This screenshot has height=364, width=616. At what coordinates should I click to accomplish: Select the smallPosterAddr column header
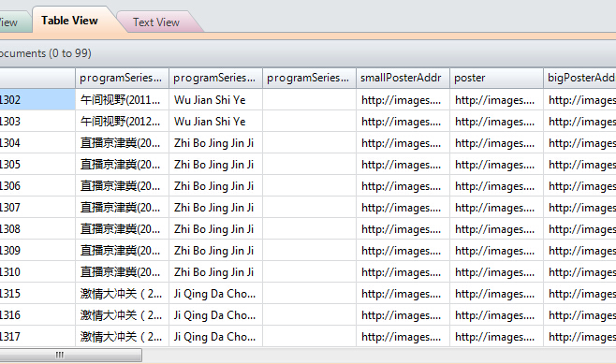point(403,78)
